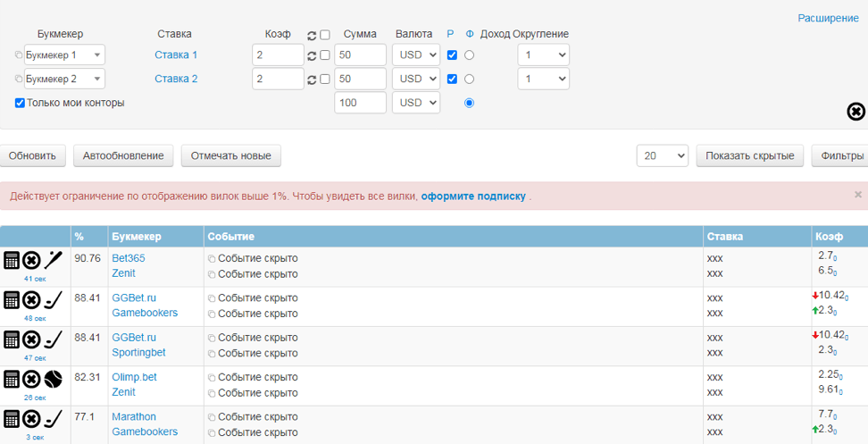Click the baseball sport icon in Bet365 row
868x444 pixels.
[x=54, y=259]
